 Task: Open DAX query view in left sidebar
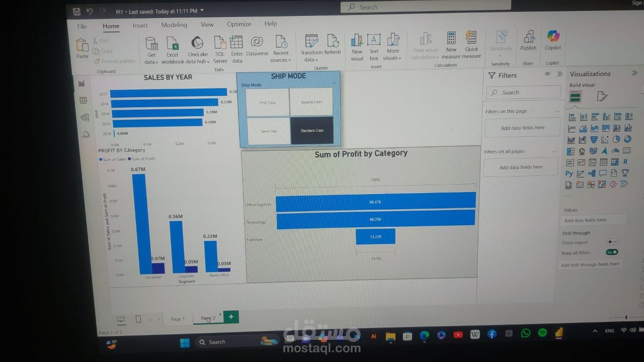(x=86, y=134)
